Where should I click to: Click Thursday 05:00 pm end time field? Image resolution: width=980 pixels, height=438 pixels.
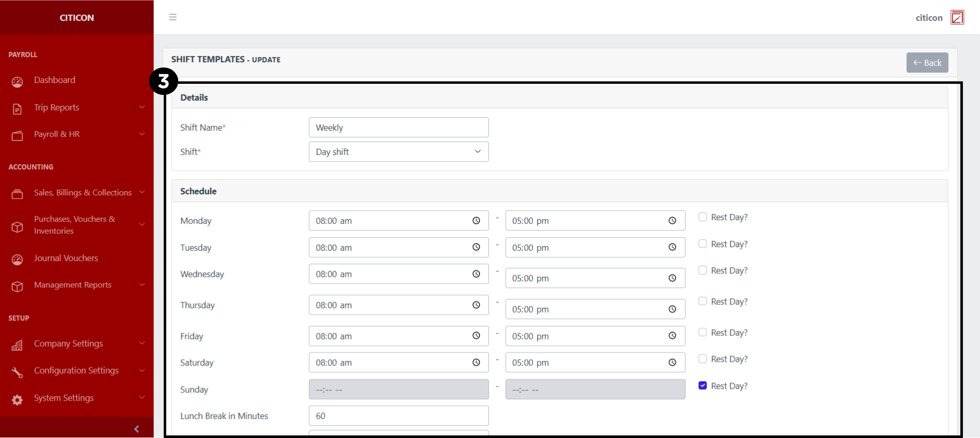(x=595, y=309)
